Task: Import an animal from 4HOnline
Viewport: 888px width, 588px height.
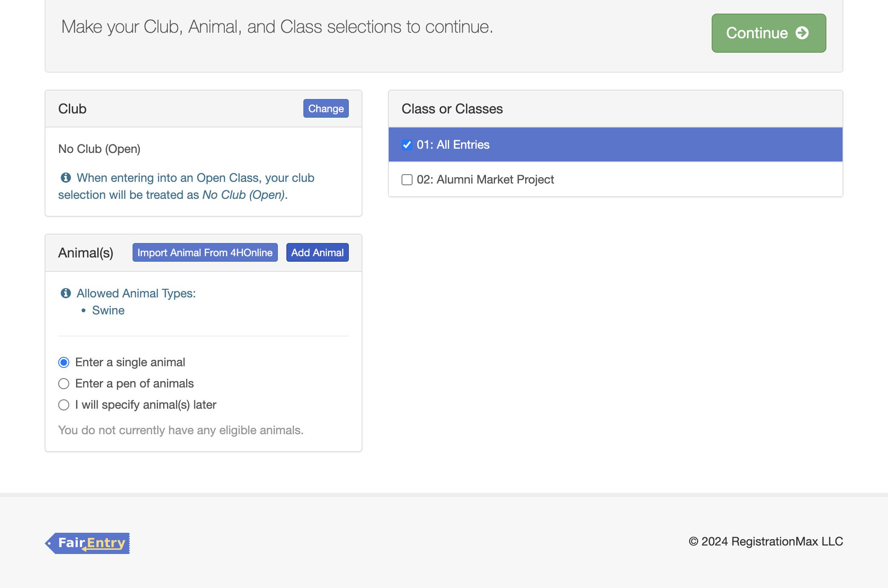Action: coord(205,252)
